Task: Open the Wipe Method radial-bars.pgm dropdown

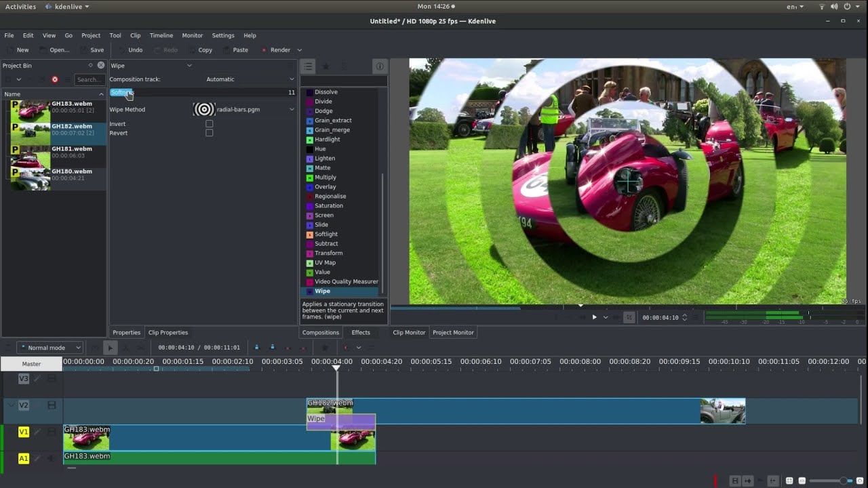Action: coord(245,109)
